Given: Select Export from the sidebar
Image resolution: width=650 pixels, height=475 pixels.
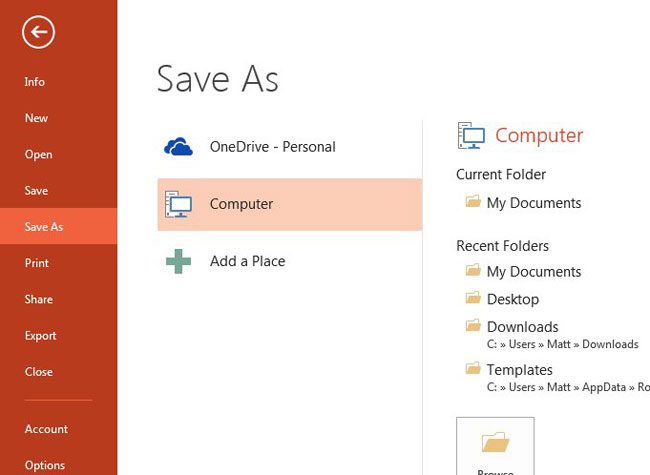Looking at the screenshot, I should (41, 336).
